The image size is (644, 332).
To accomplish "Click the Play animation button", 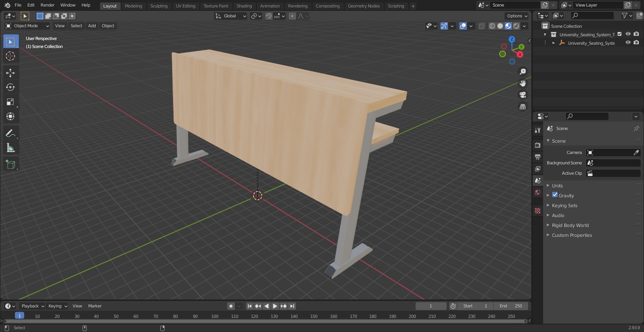I will coord(275,306).
